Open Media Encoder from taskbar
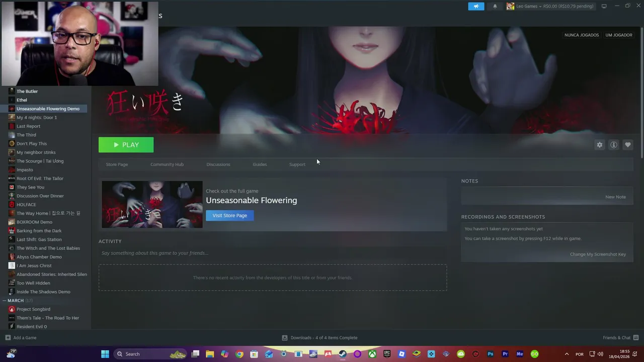The width and height of the screenshot is (644, 362). click(520, 354)
